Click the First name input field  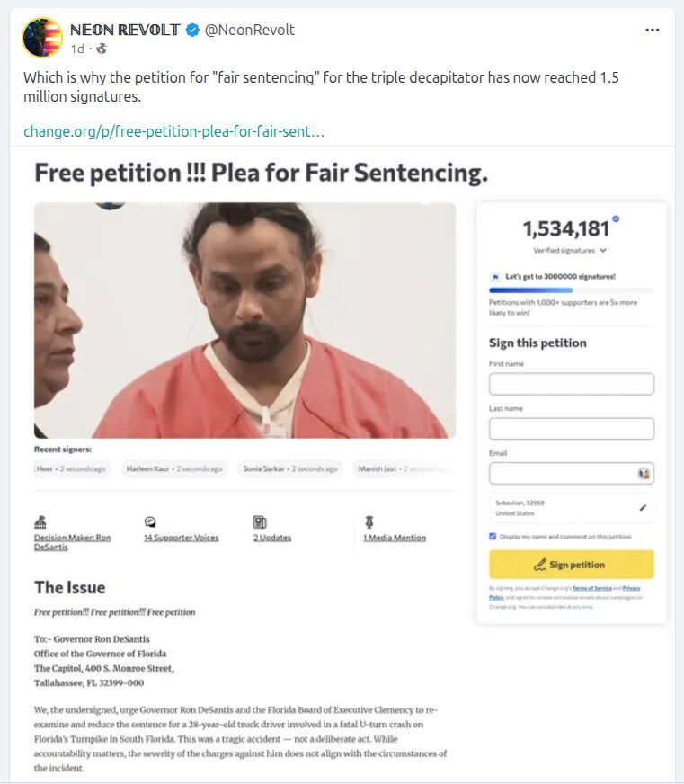tap(571, 384)
